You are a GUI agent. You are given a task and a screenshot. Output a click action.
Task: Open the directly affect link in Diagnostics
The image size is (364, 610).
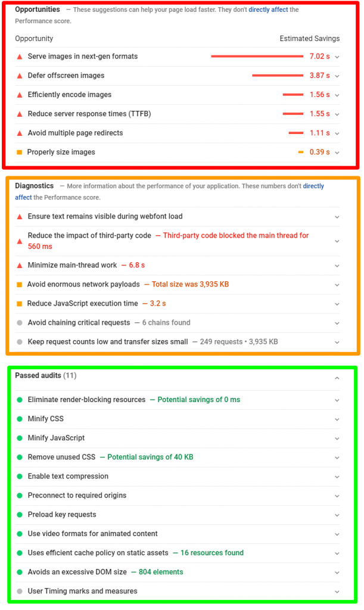313,186
